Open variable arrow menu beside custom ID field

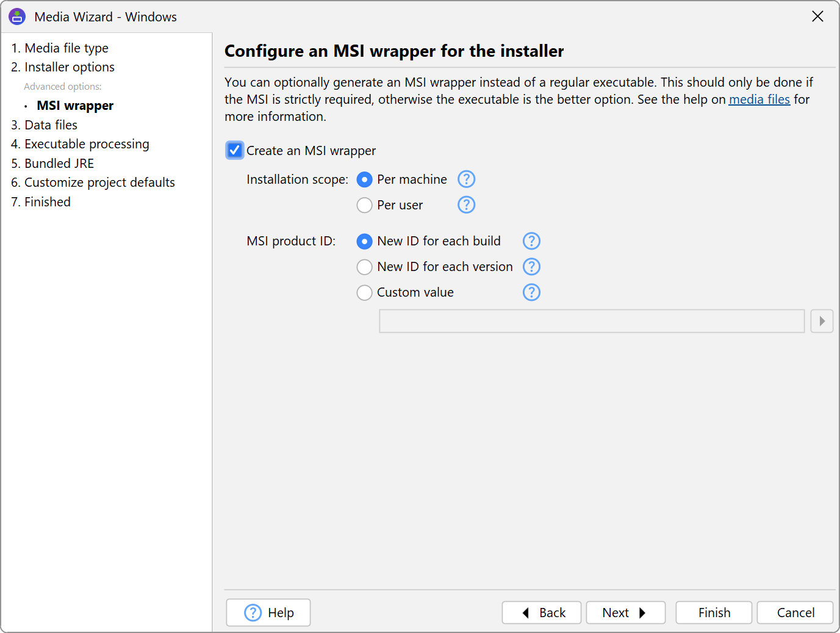click(822, 321)
